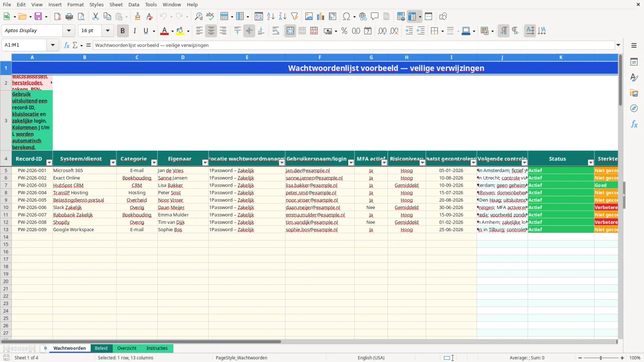This screenshot has width=644, height=362.
Task: Switch to the Overzicht sheet tab
Action: 127,348
